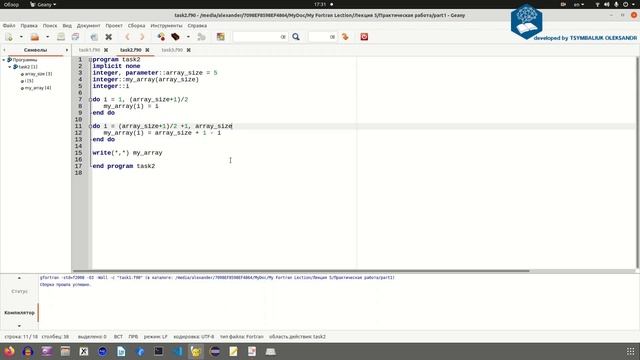Focus the go-to-line input field

click(322, 37)
